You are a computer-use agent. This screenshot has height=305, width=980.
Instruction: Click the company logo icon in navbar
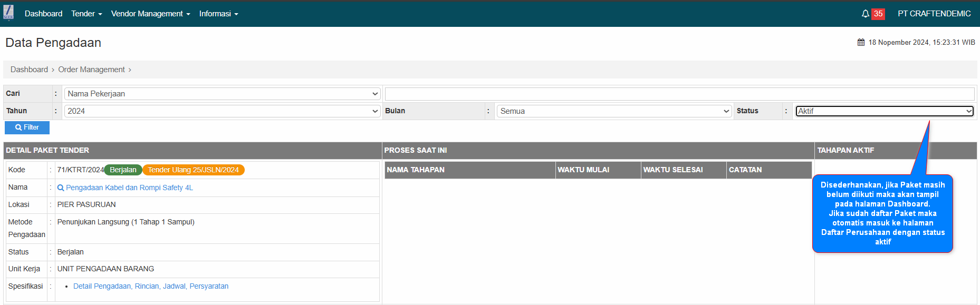pos(8,13)
